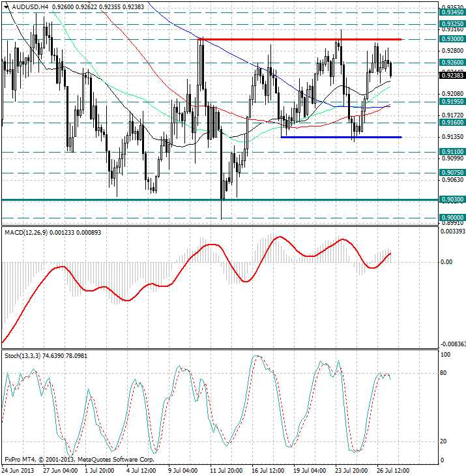Image resolution: width=466 pixels, height=476 pixels.
Task: Click the 23 Jul 20:00 time label
Action: pyautogui.click(x=351, y=471)
